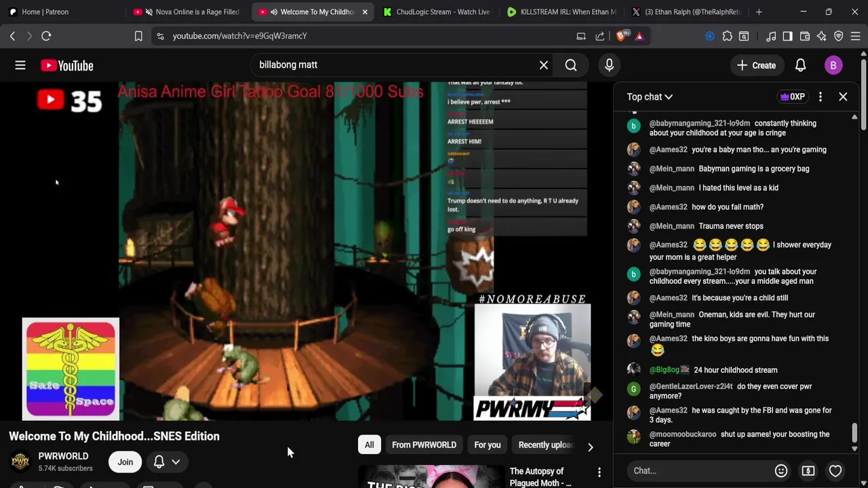This screenshot has width=868, height=488.
Task: Click the music note playlist icon
Action: click(x=771, y=36)
